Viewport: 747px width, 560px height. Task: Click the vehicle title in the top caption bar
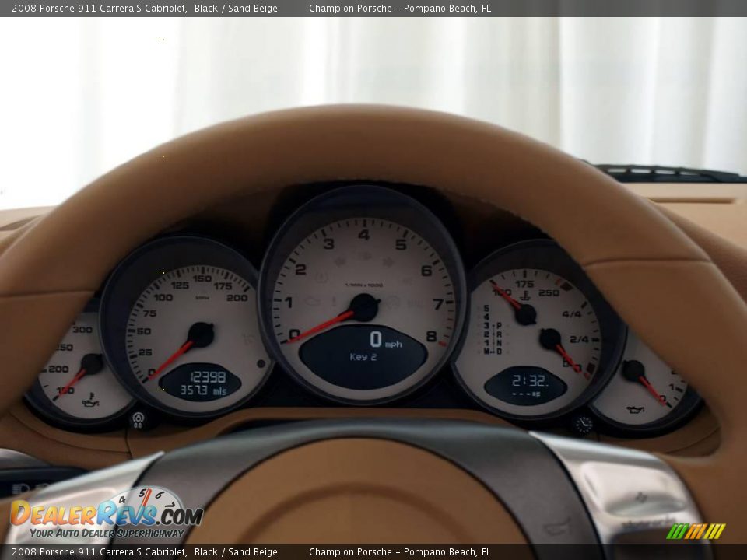(145, 8)
